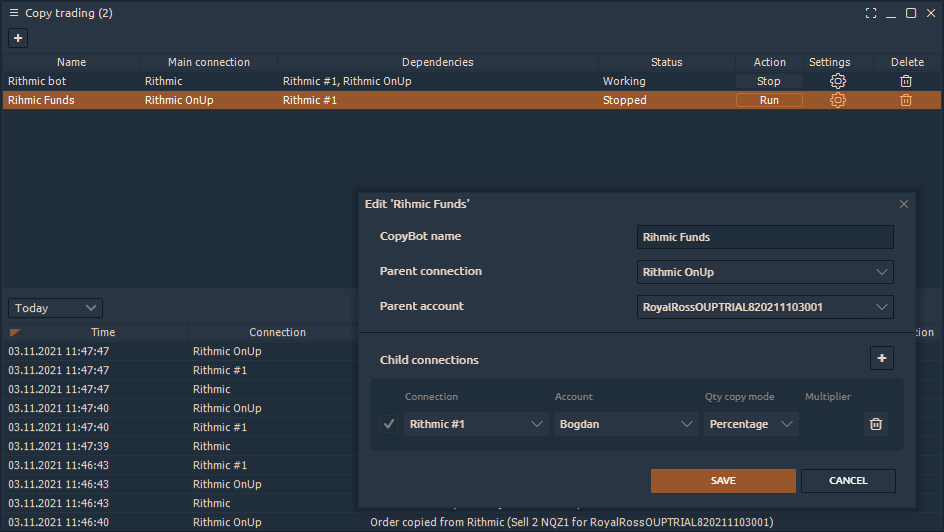
Task: Open settings gear for Rithmic bot
Action: pyautogui.click(x=837, y=81)
